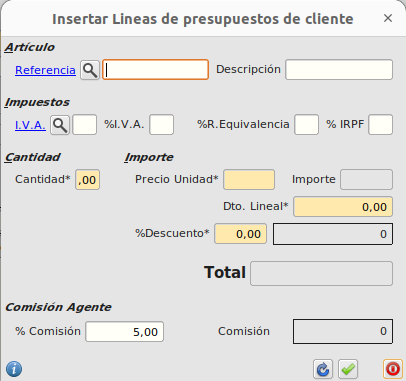Open the I.V.A. link
Image resolution: width=406 pixels, height=381 pixels.
pyautogui.click(x=30, y=125)
